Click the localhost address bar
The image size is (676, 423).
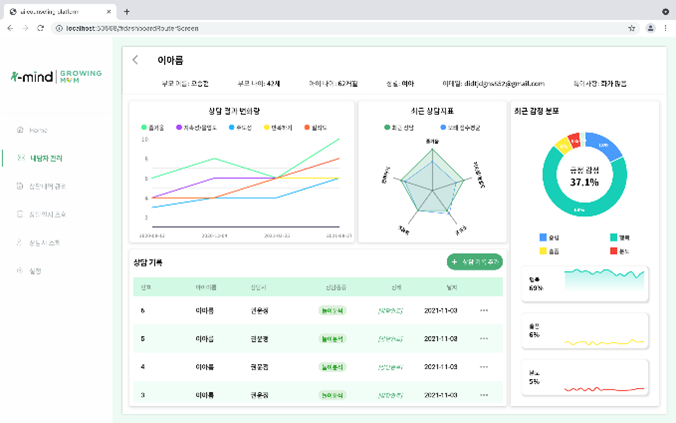(x=300, y=28)
